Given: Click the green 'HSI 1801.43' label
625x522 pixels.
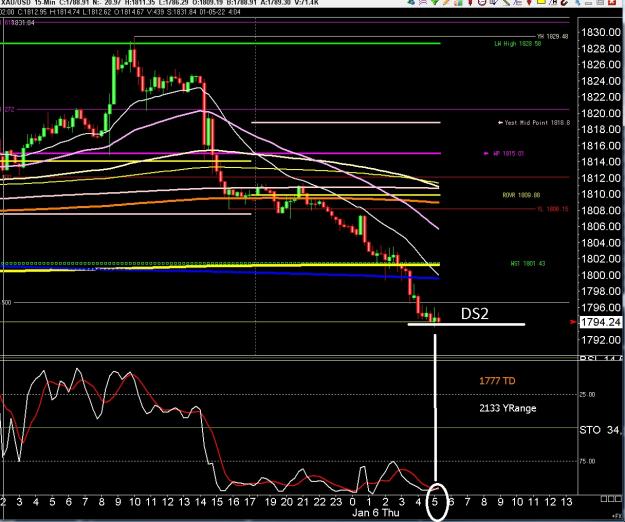Looking at the screenshot, I should [x=528, y=263].
